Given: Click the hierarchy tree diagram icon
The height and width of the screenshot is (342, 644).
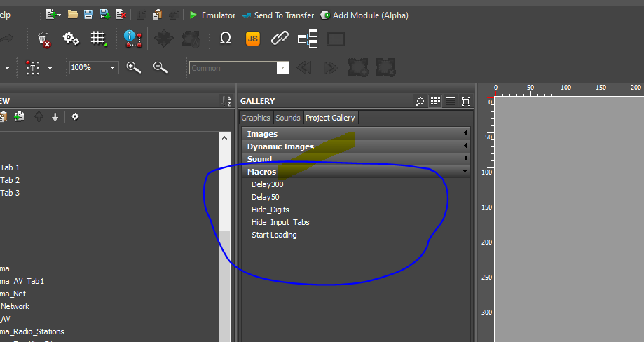Looking at the screenshot, I should click(x=308, y=39).
